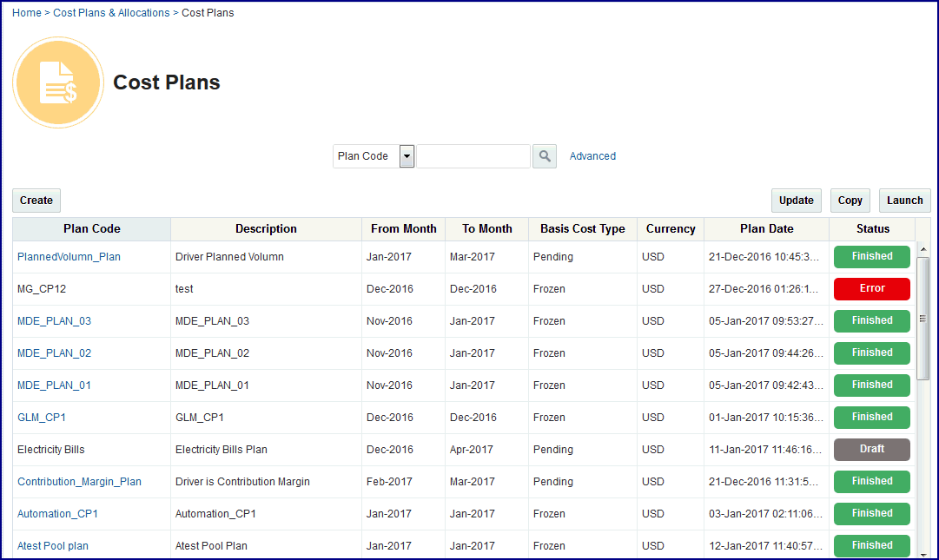Go to Home breadcrumb link

(x=27, y=12)
